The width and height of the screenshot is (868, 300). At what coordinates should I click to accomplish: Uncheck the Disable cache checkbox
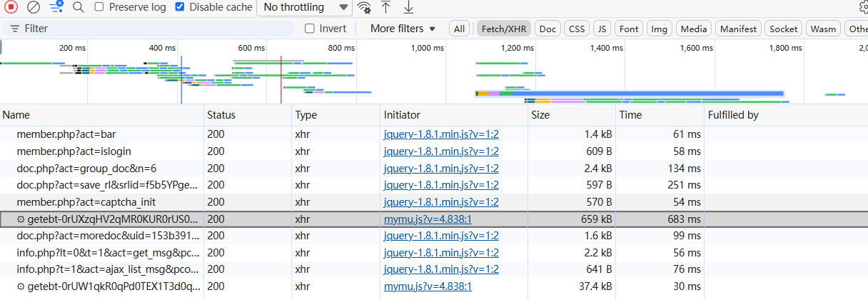(180, 7)
